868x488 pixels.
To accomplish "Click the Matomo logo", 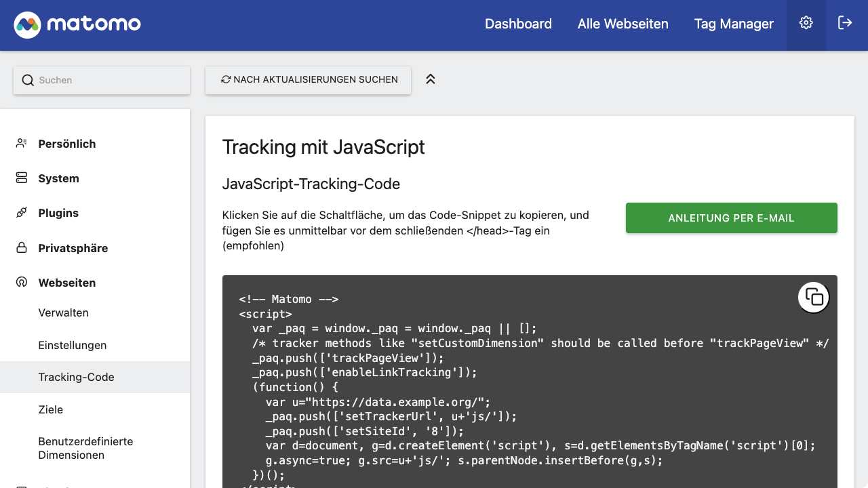I will [x=77, y=24].
